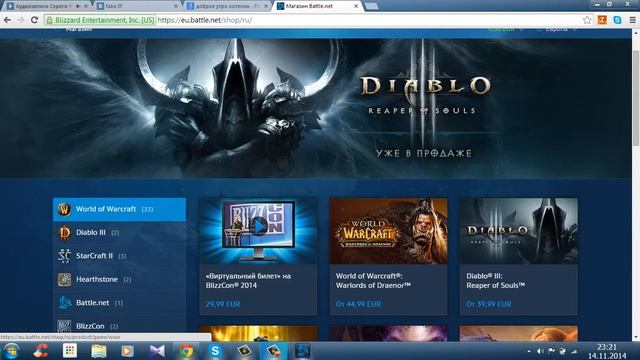640x360 pixels.
Task: Open Visual Studio from the taskbar
Action: (x=157, y=351)
